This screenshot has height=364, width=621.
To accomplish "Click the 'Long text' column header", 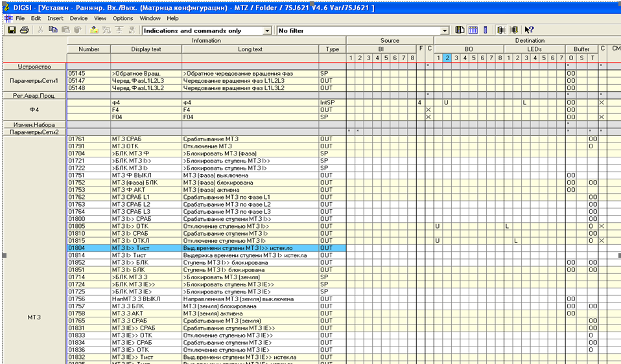I will pos(250,49).
